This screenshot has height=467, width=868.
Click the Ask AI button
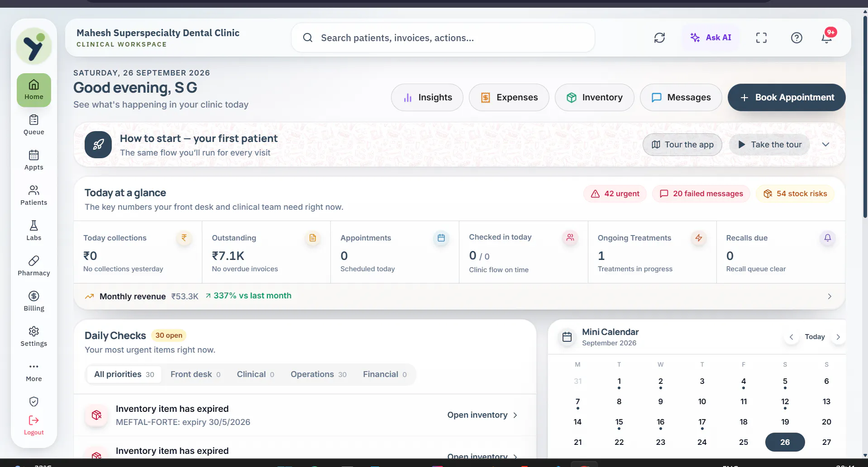pyautogui.click(x=711, y=38)
